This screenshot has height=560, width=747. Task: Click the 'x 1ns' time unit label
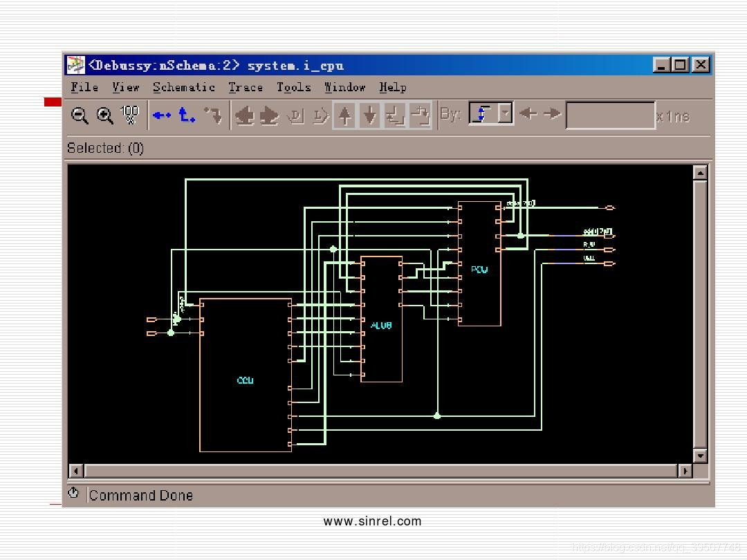pos(673,117)
